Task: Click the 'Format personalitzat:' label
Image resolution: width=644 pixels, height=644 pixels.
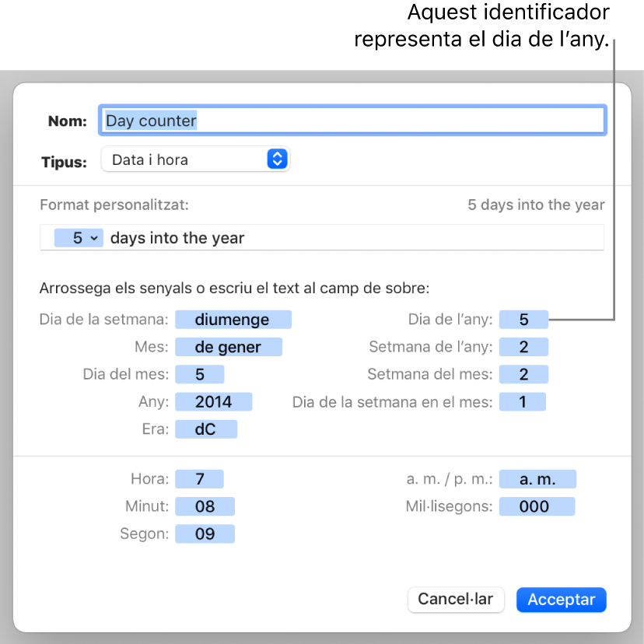Action: pos(114,205)
